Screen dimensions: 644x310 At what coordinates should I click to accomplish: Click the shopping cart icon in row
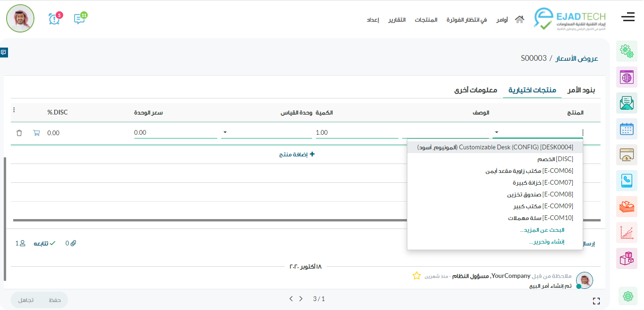point(36,133)
